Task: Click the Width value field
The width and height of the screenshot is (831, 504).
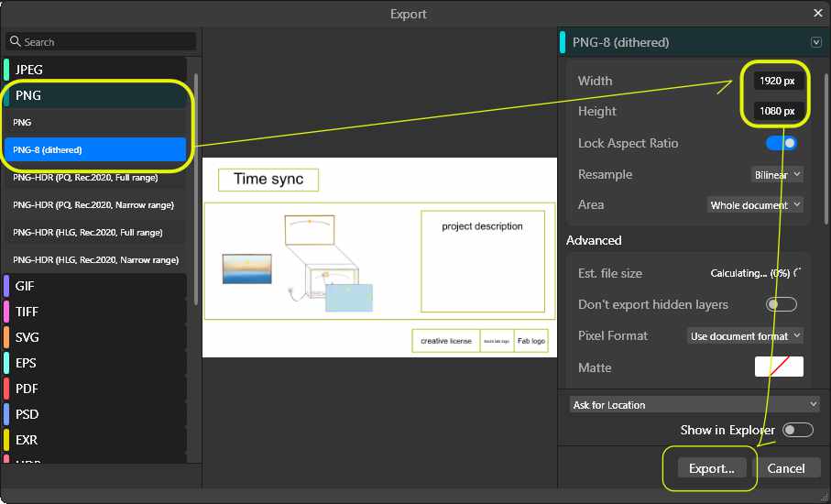Action: tap(777, 81)
